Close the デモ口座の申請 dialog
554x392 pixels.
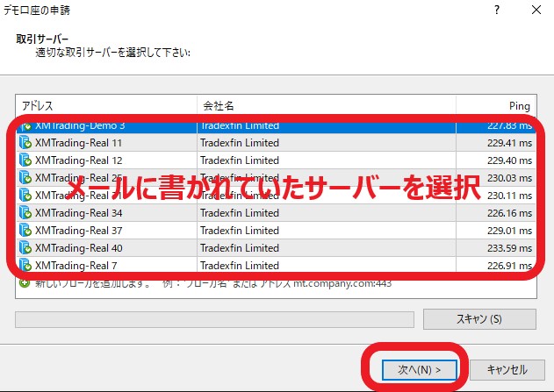(536, 10)
